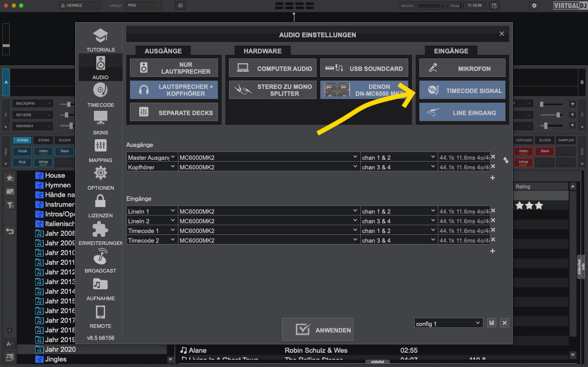Toggle Line Eingang input option

(x=462, y=112)
